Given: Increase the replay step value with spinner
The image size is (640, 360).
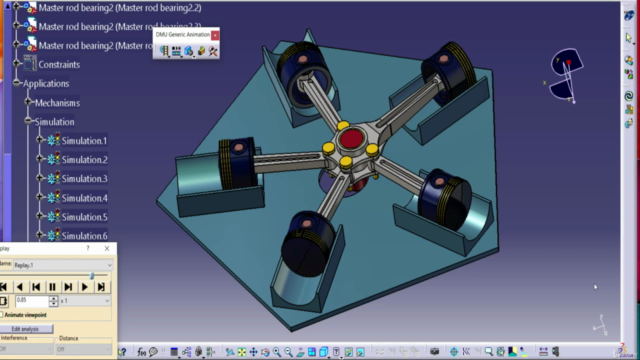Looking at the screenshot, I should point(53,298).
